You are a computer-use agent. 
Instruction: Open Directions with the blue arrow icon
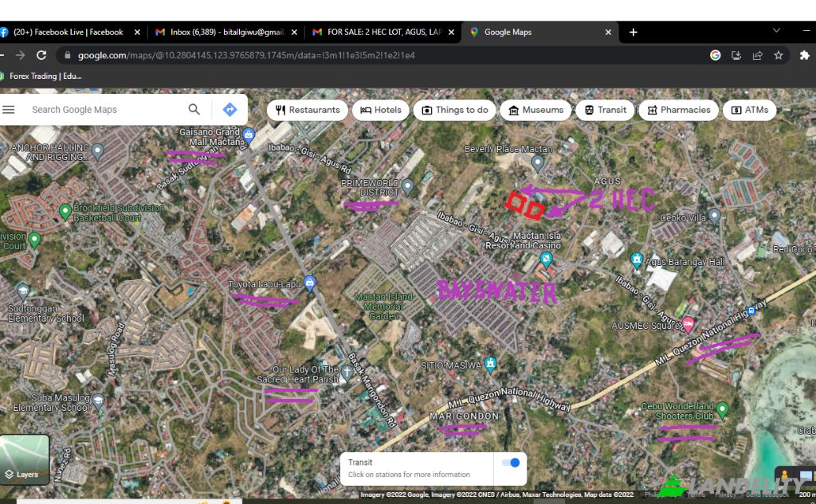pos(229,110)
